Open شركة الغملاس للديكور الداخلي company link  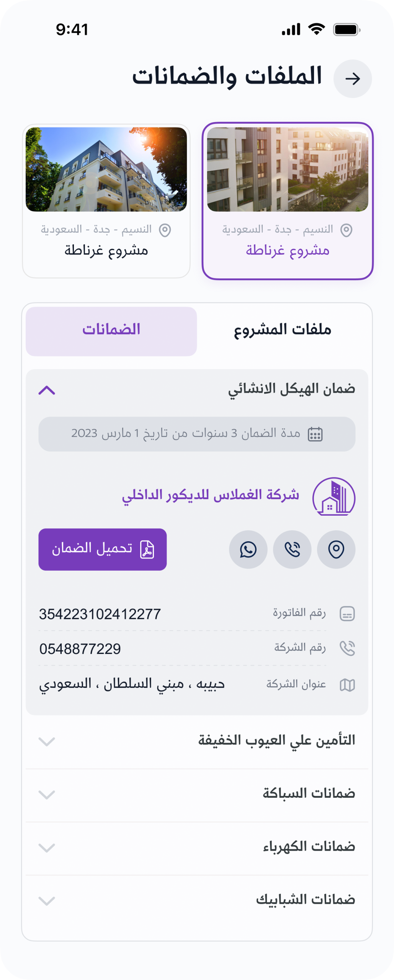210,495
